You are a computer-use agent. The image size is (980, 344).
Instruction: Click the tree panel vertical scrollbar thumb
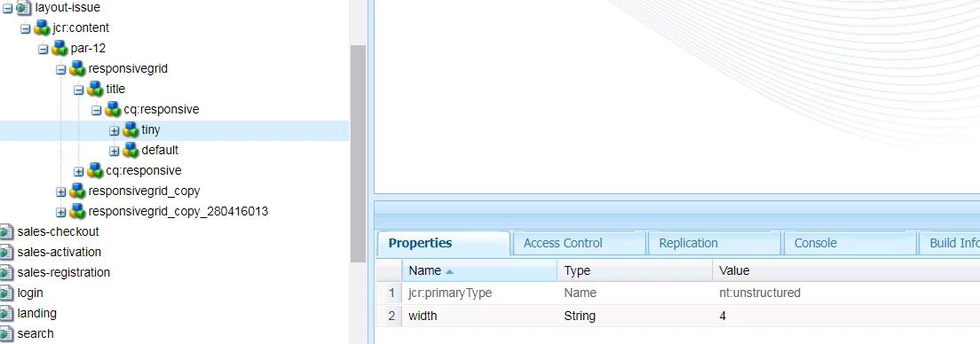pos(358,153)
